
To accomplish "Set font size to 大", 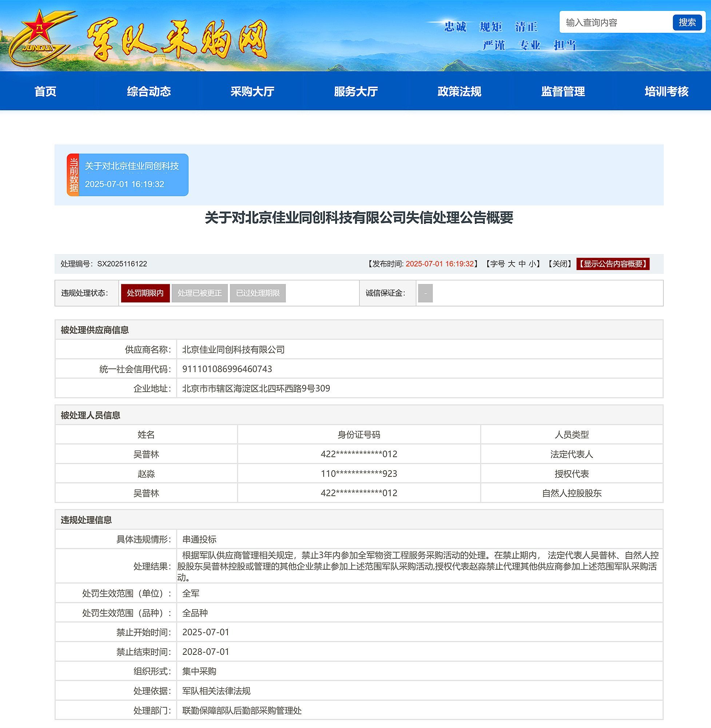I will coord(511,264).
